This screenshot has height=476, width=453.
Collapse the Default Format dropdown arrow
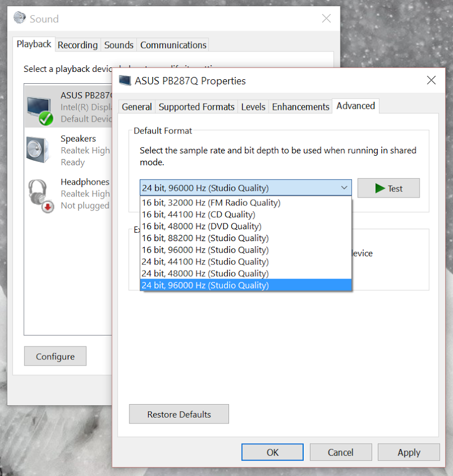pos(344,188)
